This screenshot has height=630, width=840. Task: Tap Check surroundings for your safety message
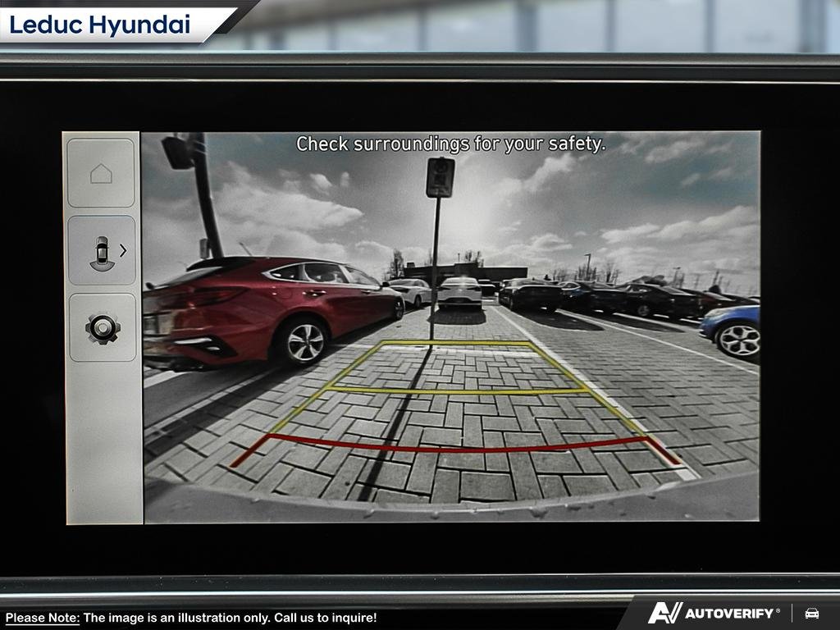coord(453,143)
